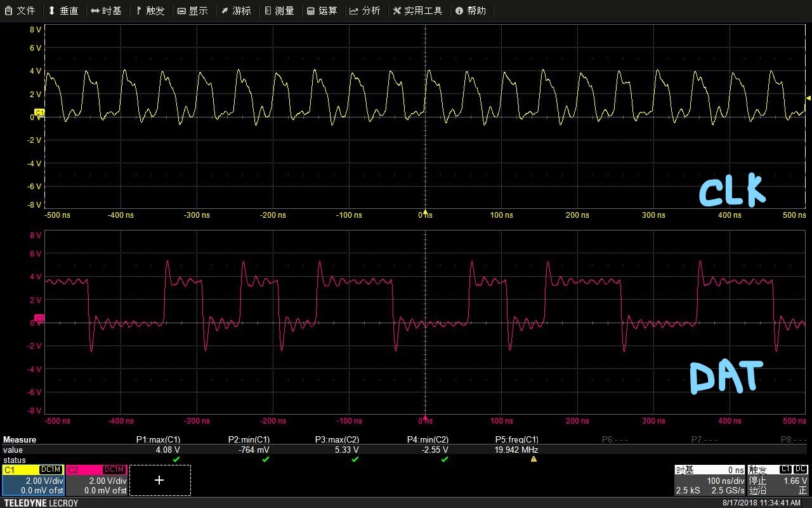Click the 100 ns/div timebase value
The image size is (812, 508).
pos(726,481)
